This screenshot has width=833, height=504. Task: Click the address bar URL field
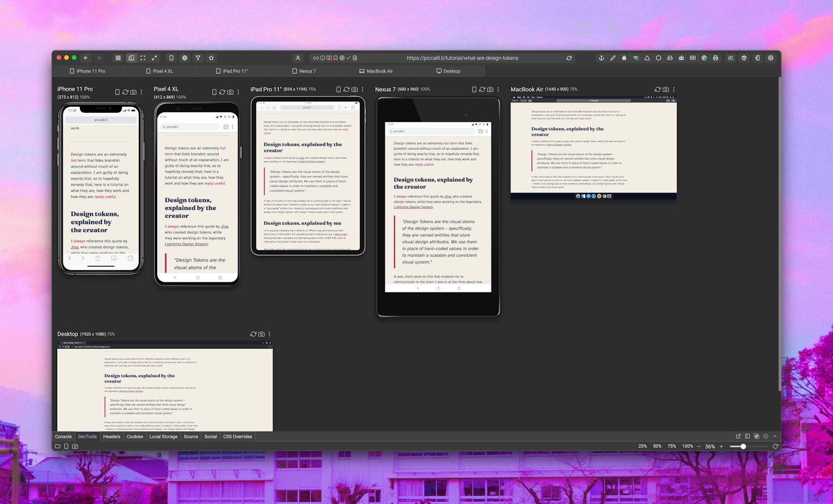462,58
